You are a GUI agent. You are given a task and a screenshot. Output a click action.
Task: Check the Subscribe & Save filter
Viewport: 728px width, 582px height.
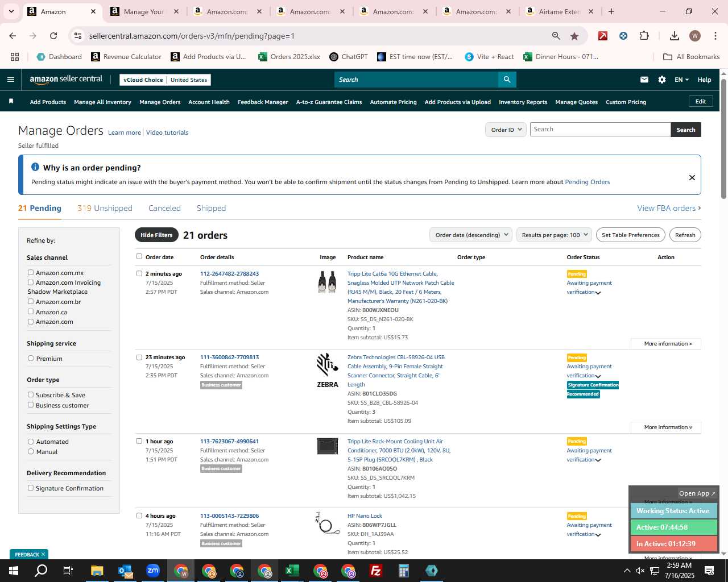[31, 394]
